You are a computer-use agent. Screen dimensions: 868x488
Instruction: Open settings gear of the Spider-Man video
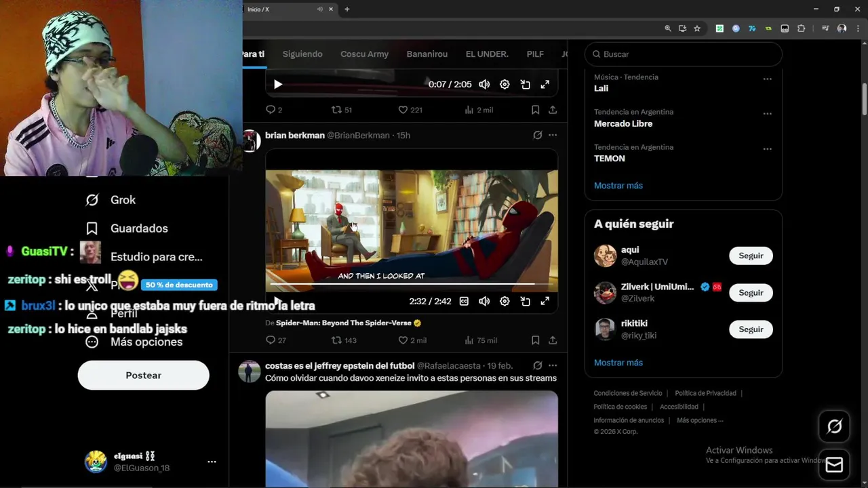pos(505,302)
